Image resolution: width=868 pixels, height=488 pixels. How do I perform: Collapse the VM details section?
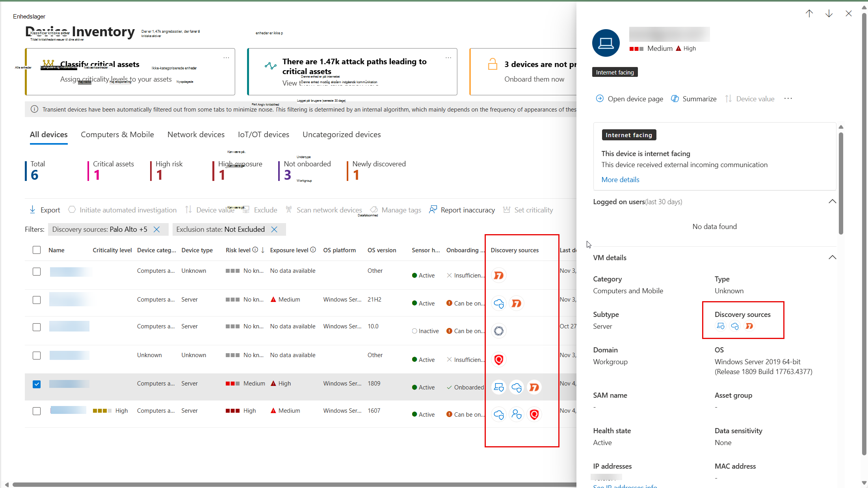pyautogui.click(x=832, y=257)
